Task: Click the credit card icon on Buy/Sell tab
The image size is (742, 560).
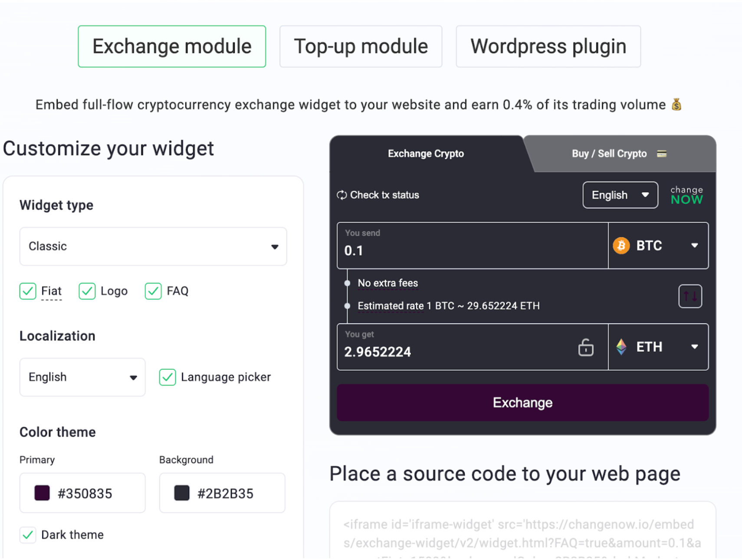Action: coord(661,153)
